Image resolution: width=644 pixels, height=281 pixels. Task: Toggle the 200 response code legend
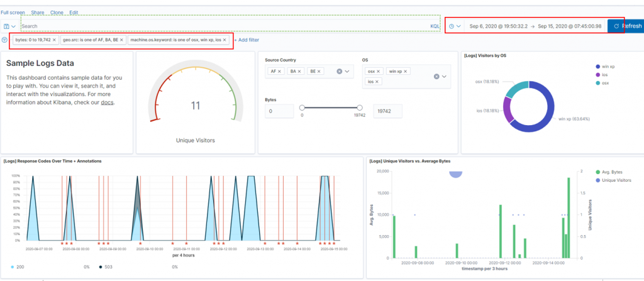[x=17, y=267]
